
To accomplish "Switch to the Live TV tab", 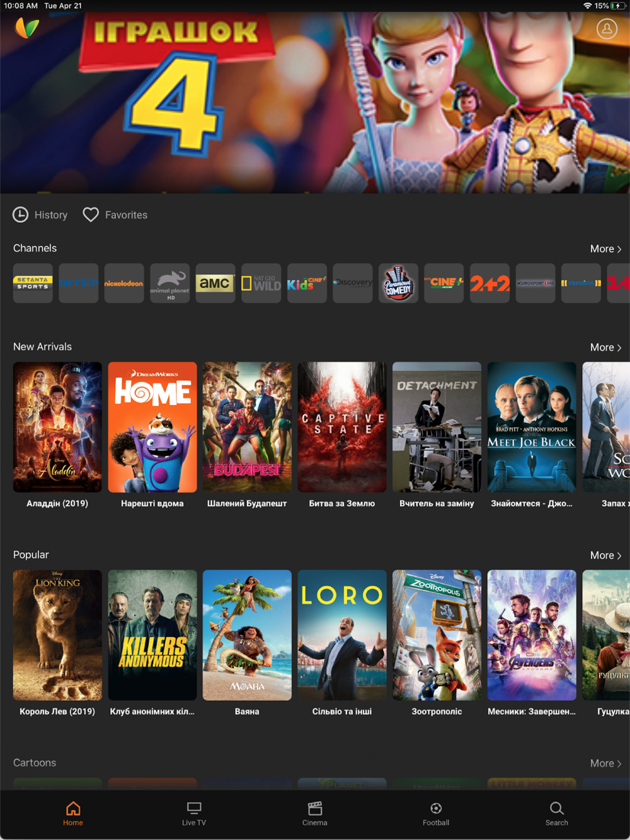I will [194, 814].
